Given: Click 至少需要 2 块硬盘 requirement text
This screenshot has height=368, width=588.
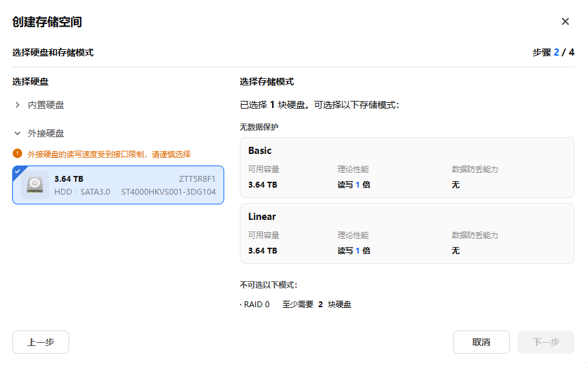Looking at the screenshot, I should pos(317,305).
